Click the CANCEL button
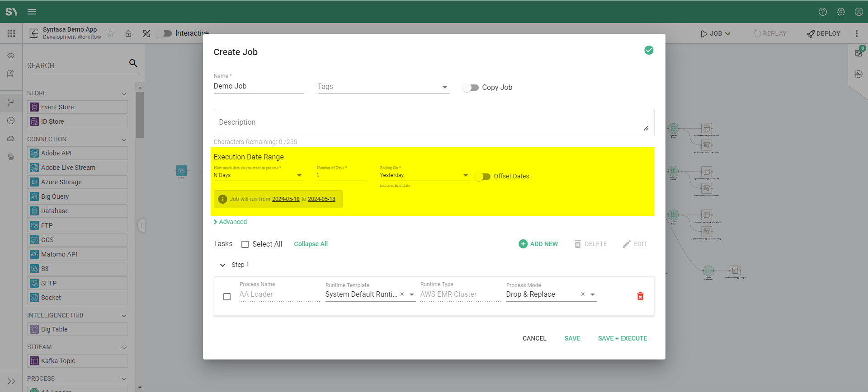The height and width of the screenshot is (392, 868). (534, 338)
